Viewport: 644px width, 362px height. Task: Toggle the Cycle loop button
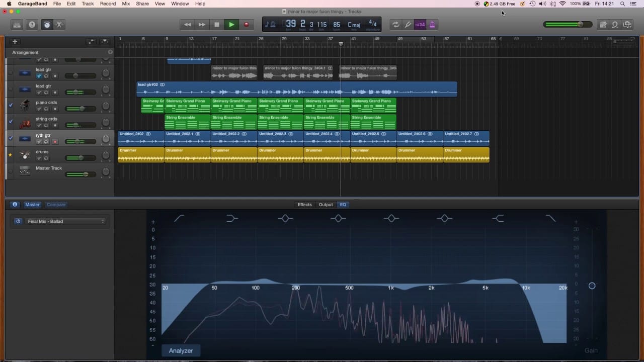tap(396, 25)
